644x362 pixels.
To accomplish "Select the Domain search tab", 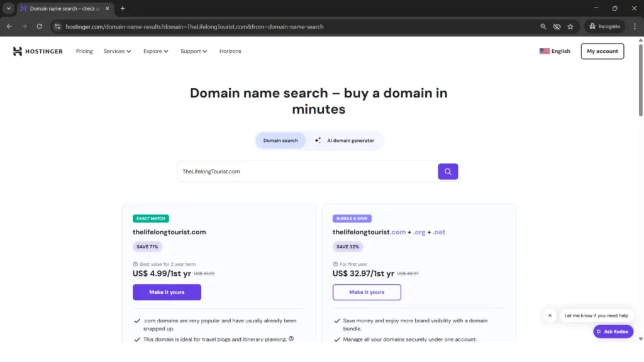I will (280, 141).
